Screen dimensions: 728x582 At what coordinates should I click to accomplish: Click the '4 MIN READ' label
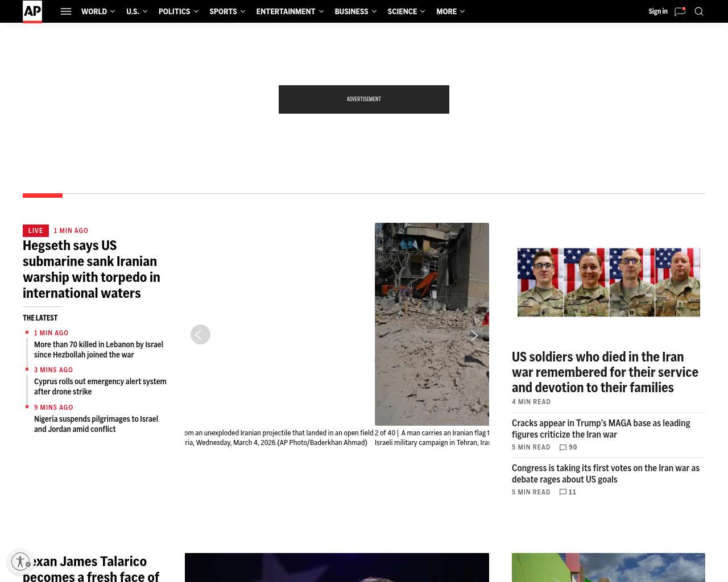pyautogui.click(x=531, y=402)
